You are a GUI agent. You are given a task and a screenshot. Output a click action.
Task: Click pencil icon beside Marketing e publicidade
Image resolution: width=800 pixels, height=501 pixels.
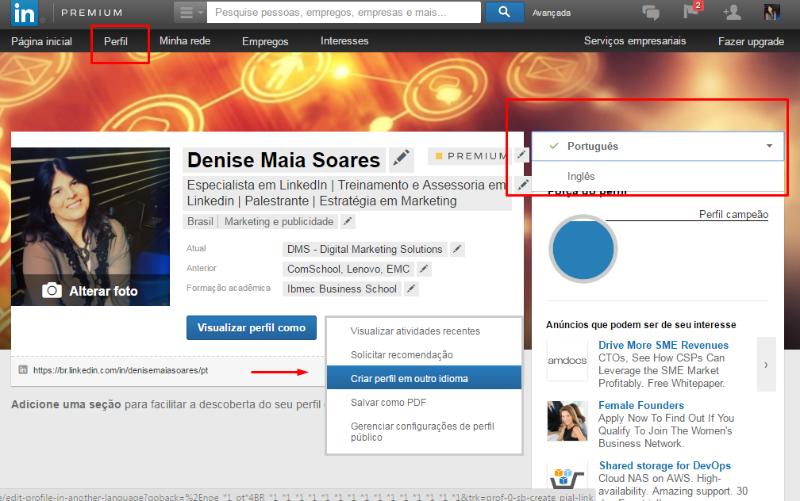click(x=347, y=221)
